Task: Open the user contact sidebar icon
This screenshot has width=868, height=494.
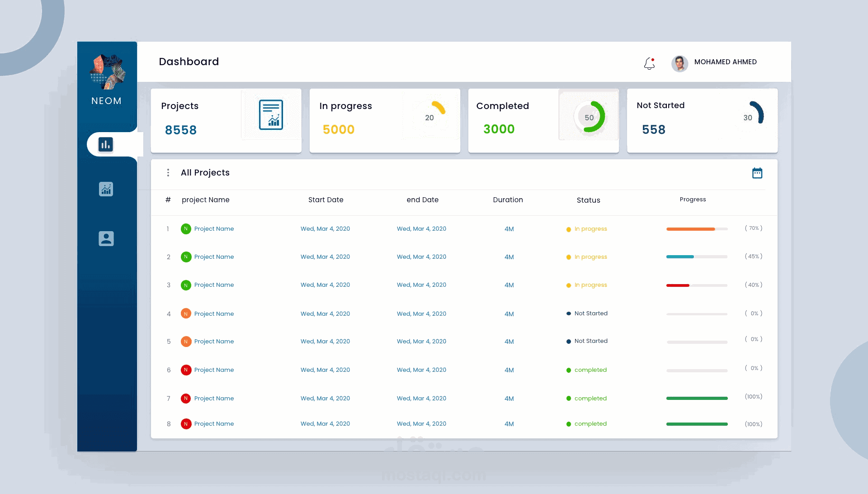Action: coord(106,238)
